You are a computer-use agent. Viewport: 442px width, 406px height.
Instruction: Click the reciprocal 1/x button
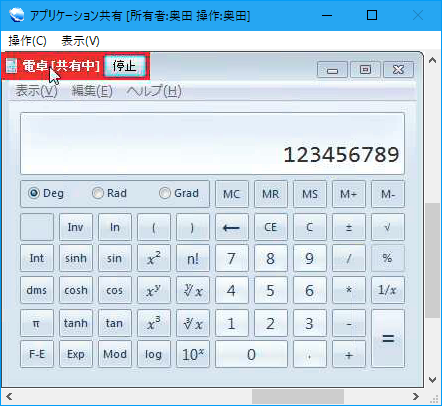click(388, 290)
